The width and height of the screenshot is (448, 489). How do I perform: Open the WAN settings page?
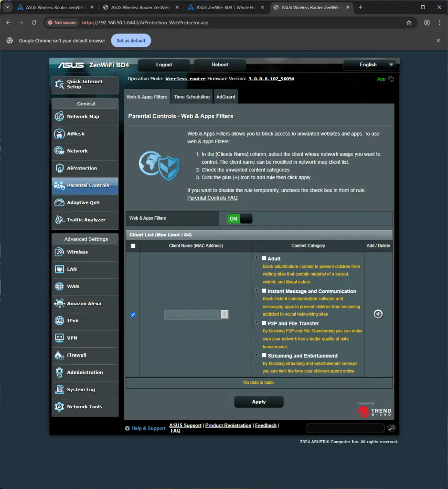coord(85,287)
